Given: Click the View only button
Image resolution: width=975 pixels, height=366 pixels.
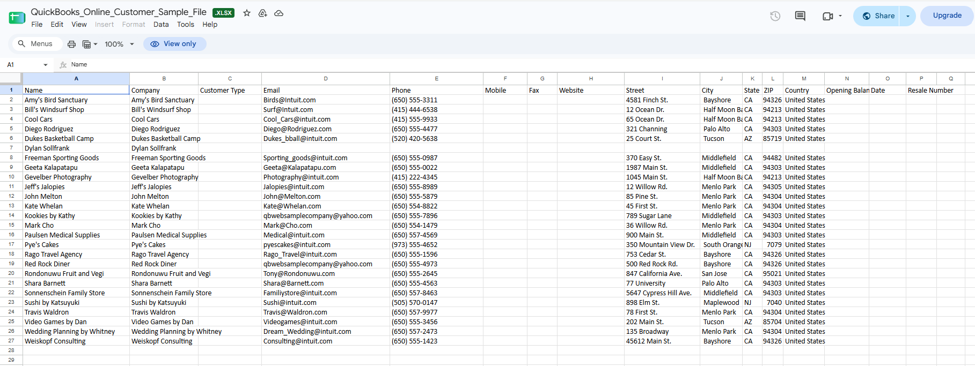Looking at the screenshot, I should (175, 44).
